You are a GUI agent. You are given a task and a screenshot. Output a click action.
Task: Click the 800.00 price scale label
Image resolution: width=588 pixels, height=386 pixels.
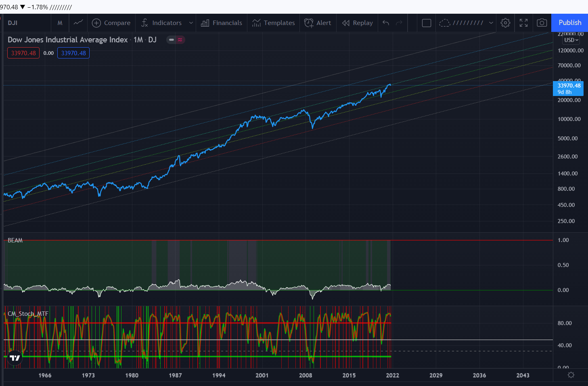[566, 189]
